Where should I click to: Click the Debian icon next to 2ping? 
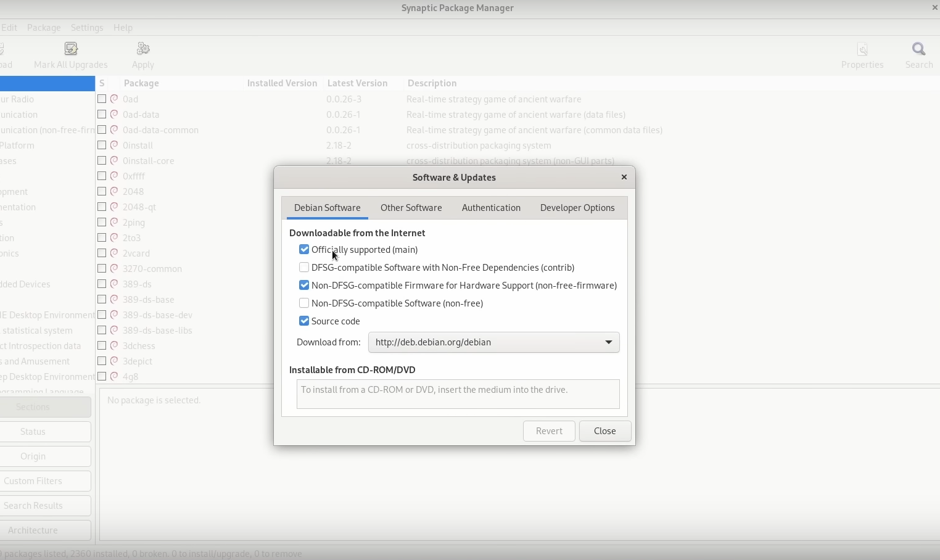click(114, 222)
